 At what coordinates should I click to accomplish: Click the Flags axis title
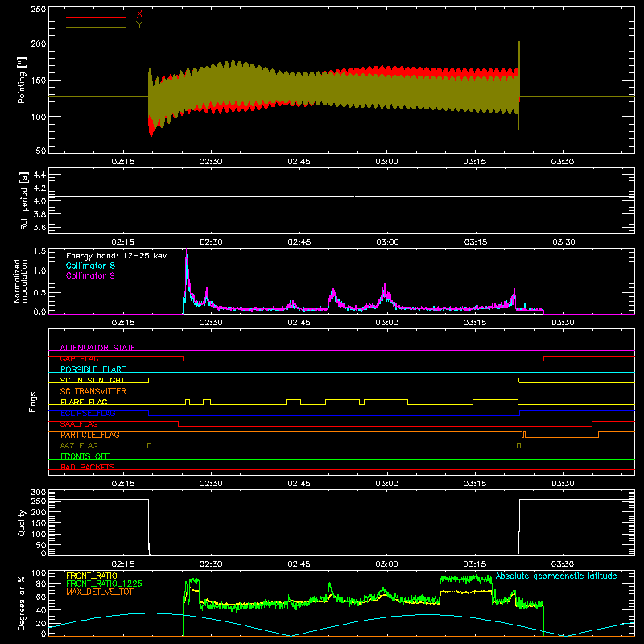[x=32, y=402]
